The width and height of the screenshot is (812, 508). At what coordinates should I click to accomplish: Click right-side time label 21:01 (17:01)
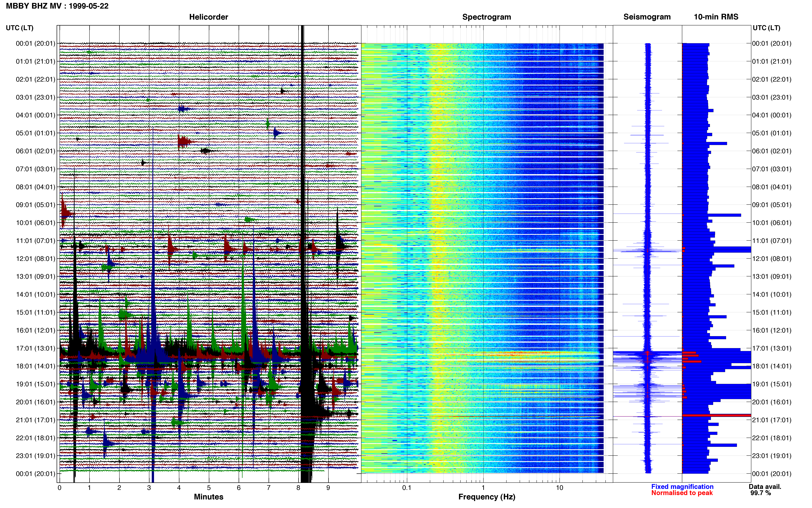click(772, 420)
